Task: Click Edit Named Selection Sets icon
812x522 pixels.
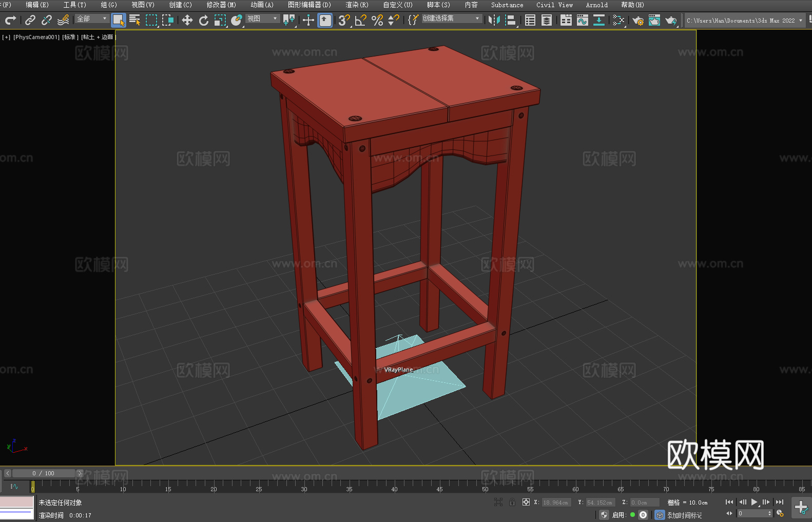Action: coord(413,20)
